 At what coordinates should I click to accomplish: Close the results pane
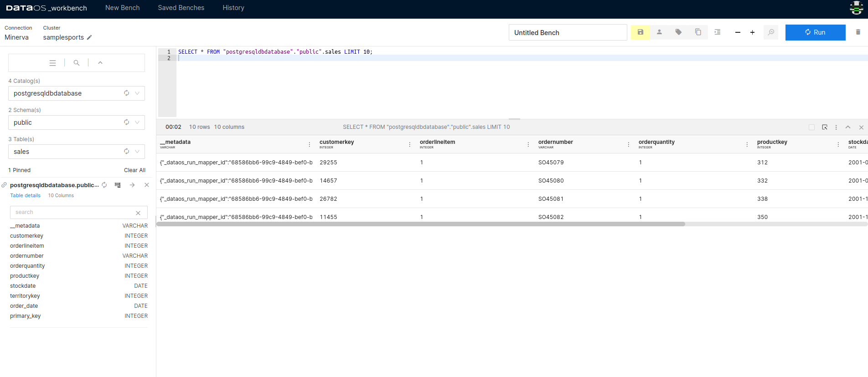click(861, 127)
